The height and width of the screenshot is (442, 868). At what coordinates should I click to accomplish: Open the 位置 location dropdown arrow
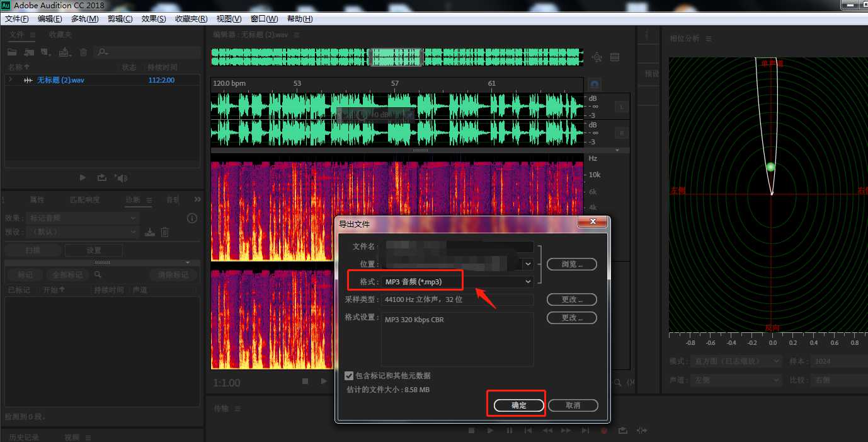[528, 264]
